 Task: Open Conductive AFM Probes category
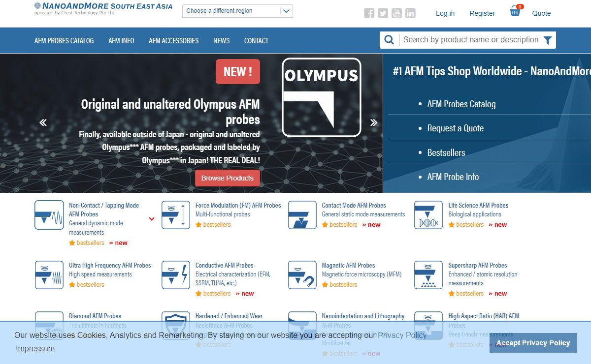(x=225, y=265)
